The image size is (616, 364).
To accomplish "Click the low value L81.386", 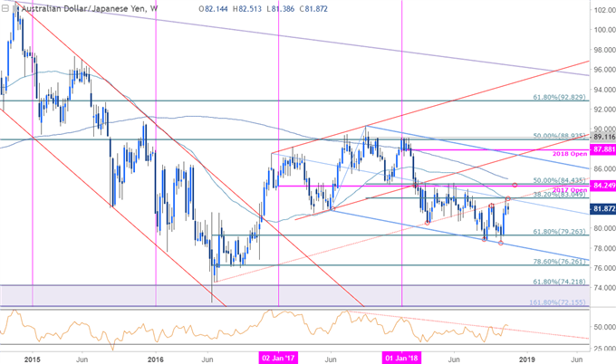I will (280, 9).
